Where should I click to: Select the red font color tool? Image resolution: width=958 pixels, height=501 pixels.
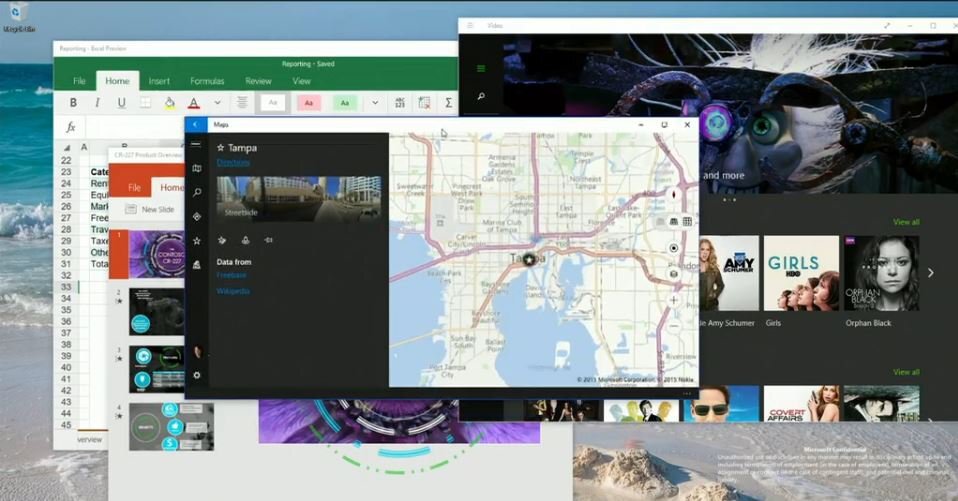click(x=194, y=103)
